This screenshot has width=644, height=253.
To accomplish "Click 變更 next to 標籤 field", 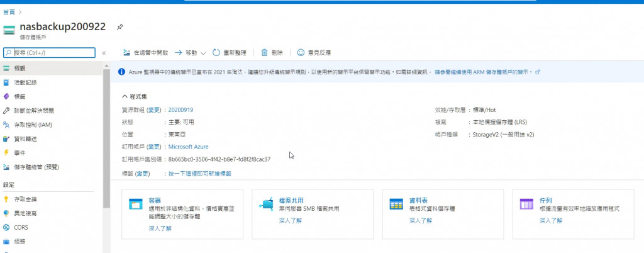I will (x=143, y=174).
